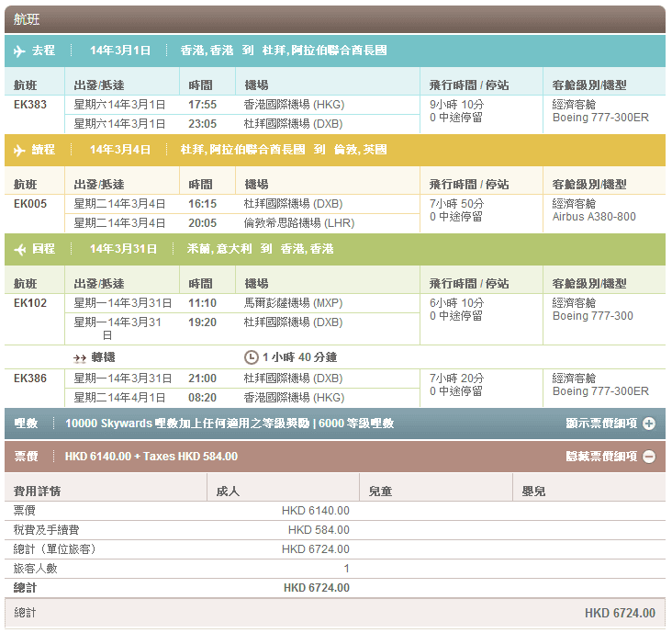Image resolution: width=672 pixels, height=633 pixels.
Task: Click the 續程 airplane icon in yellow bar
Action: [19, 150]
